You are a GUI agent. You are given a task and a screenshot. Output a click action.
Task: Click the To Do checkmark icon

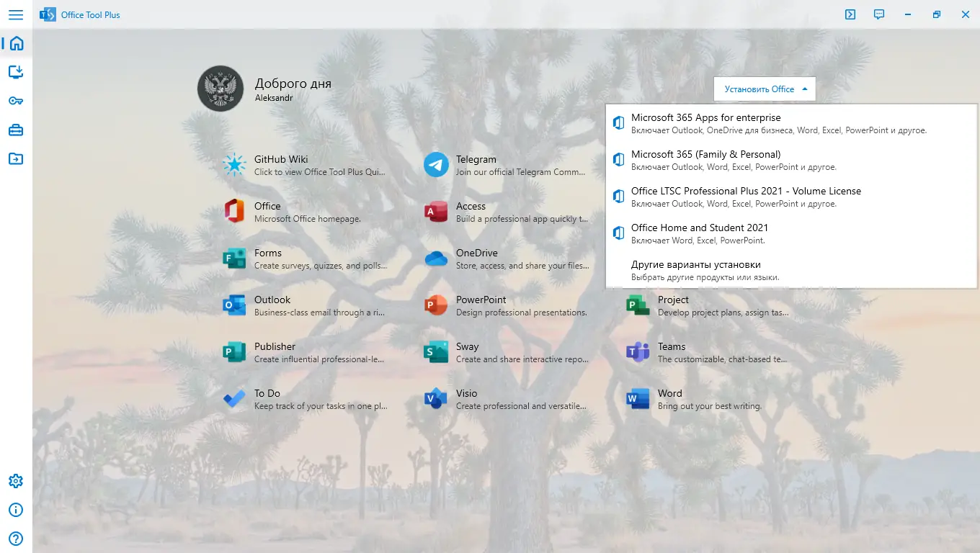click(234, 399)
